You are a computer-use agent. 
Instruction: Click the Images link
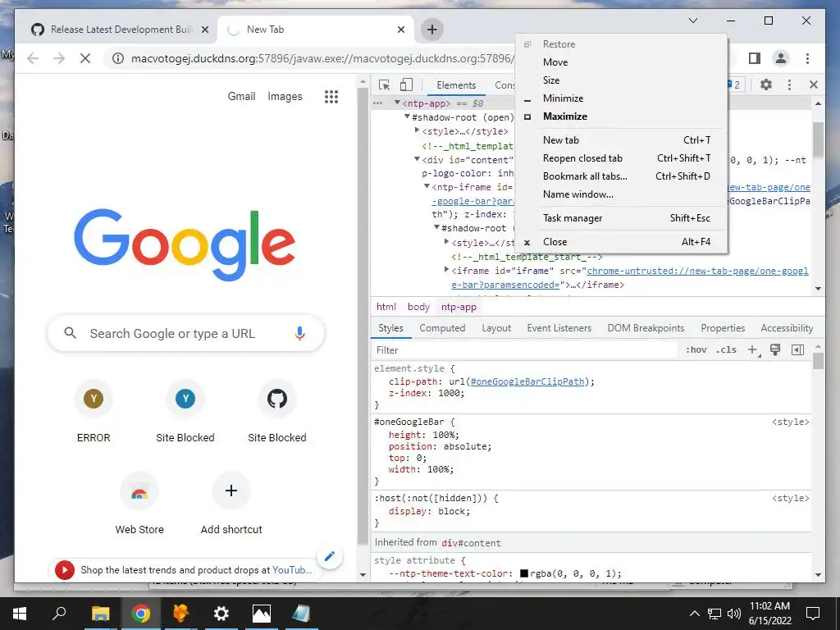pyautogui.click(x=285, y=97)
